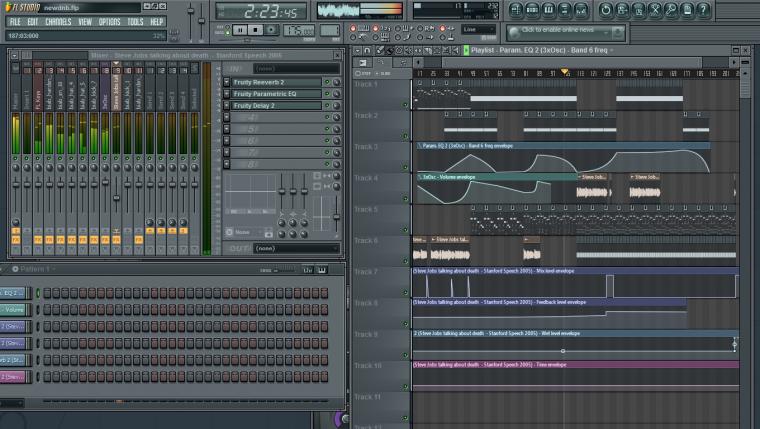Expand the Line snap mode dropdown
Viewport: 760px width, 429px height.
point(478,30)
